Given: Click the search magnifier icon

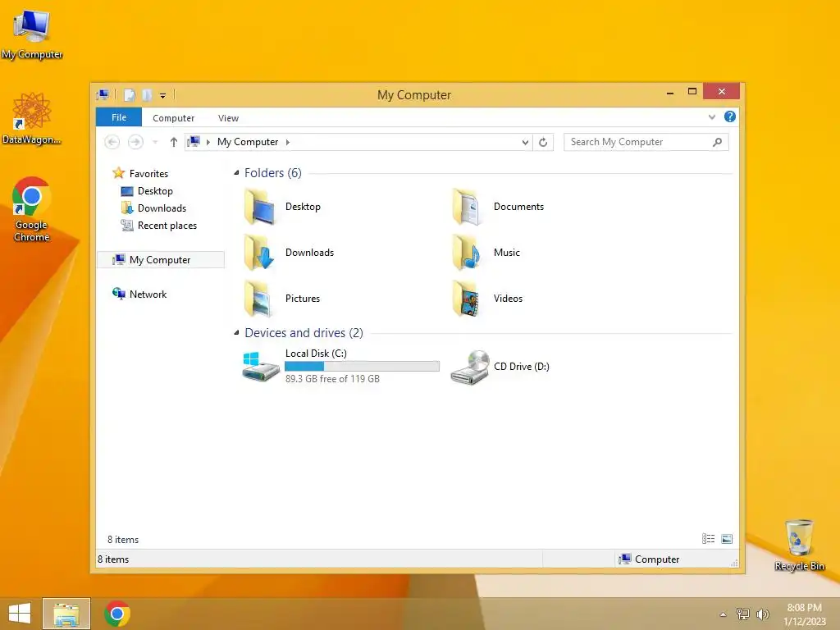Looking at the screenshot, I should 718,142.
